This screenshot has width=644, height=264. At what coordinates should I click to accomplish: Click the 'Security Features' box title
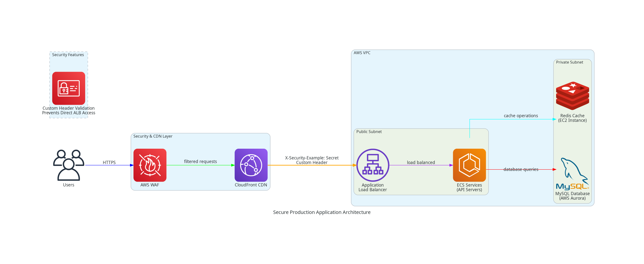[x=68, y=55]
